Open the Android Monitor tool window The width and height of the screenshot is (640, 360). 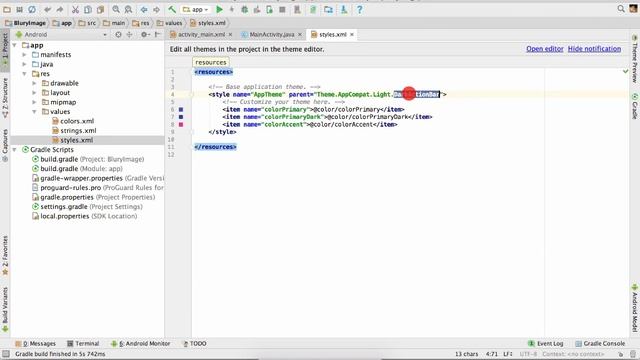[x=141, y=344]
